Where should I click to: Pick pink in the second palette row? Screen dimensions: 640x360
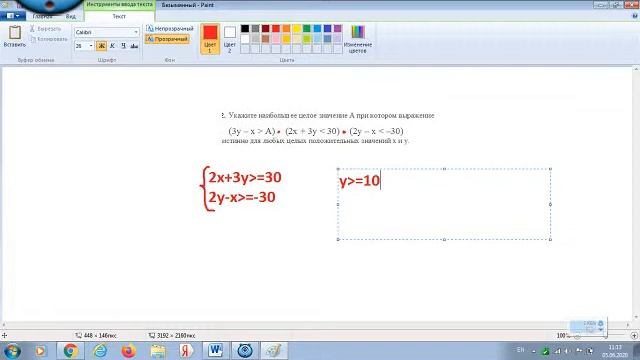coord(276,39)
